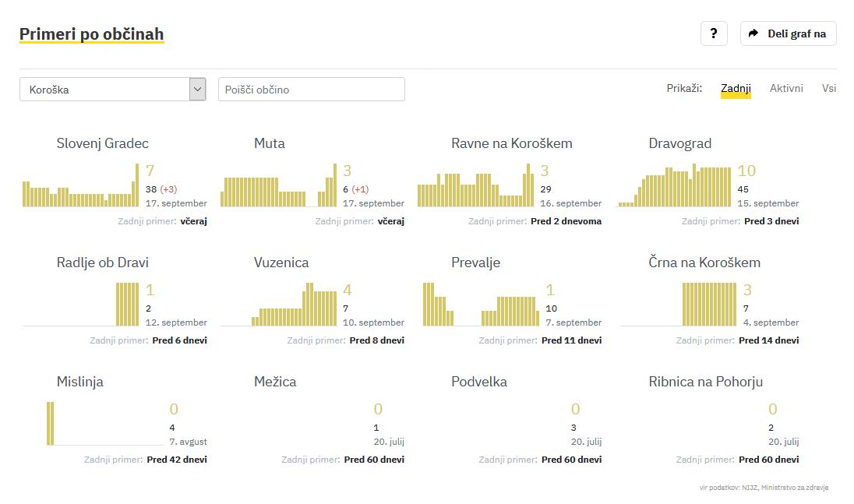This screenshot has width=854, height=504.
Task: Click the Dravograd bar chart
Action: tap(674, 188)
